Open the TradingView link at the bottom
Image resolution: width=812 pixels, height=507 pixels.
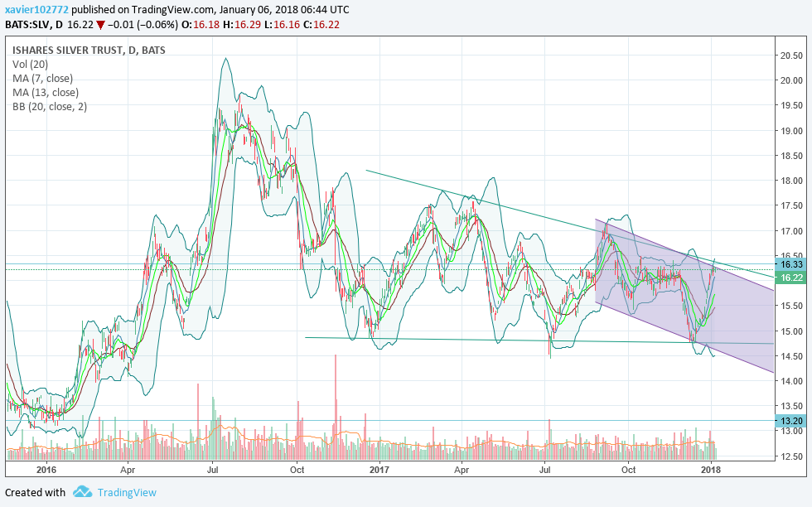127,492
